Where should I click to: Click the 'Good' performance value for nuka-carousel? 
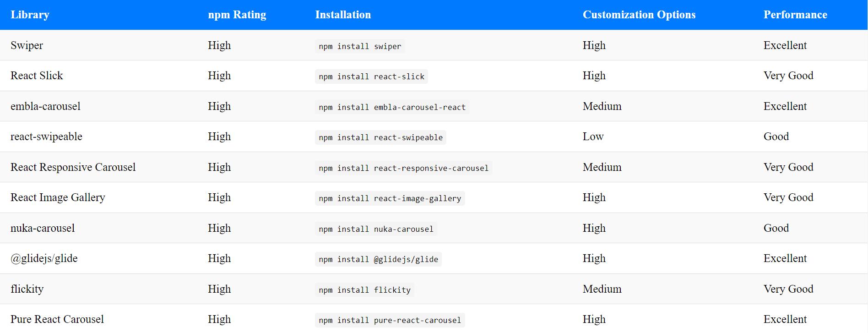point(776,228)
